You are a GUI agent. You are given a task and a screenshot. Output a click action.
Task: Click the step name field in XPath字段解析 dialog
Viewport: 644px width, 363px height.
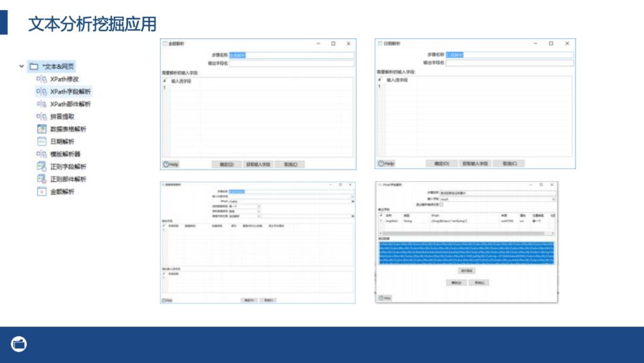(x=497, y=193)
